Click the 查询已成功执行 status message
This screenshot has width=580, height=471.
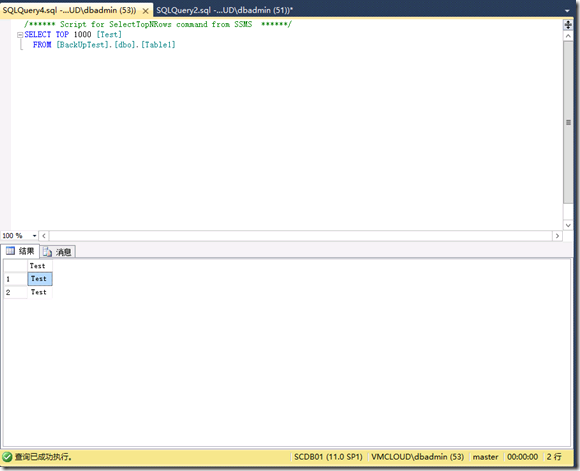pyautogui.click(x=43, y=457)
